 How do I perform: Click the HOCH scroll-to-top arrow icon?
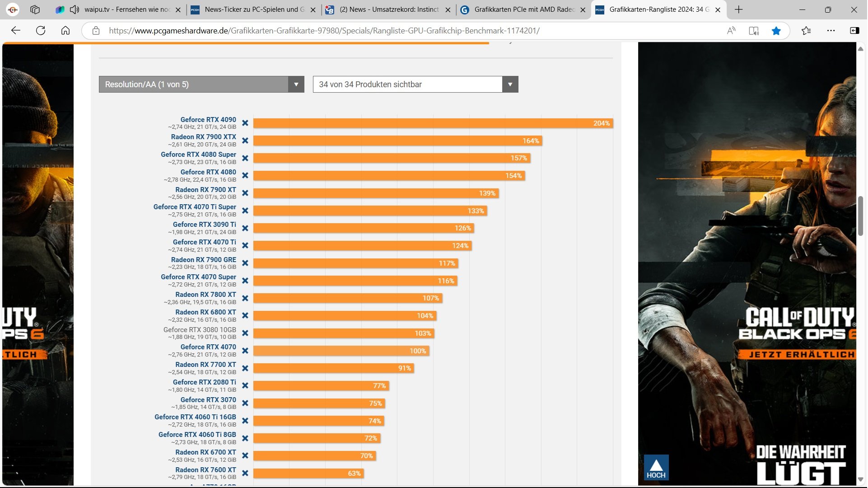coord(656,467)
